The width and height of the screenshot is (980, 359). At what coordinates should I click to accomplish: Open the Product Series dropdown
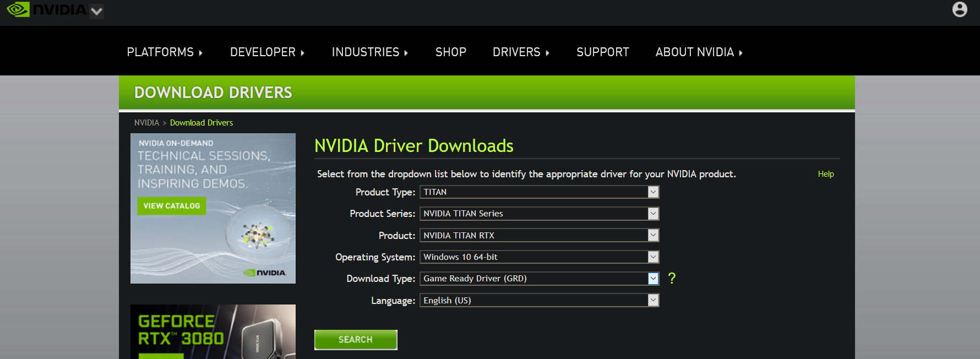click(x=540, y=214)
